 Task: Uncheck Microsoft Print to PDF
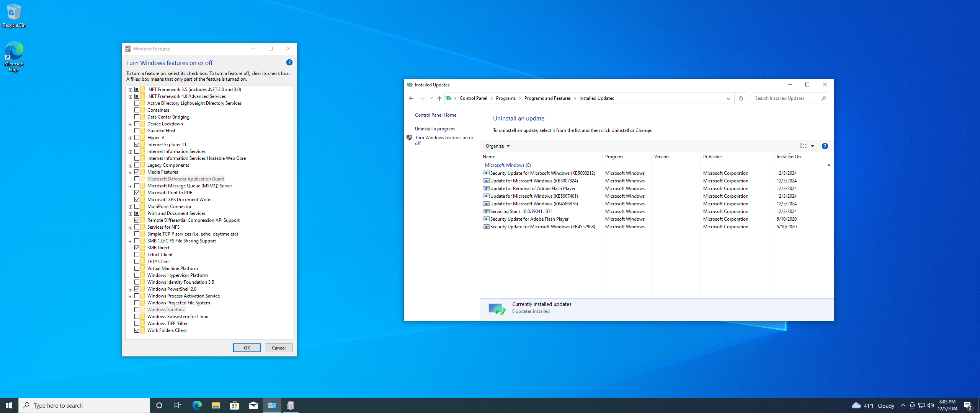pos(137,193)
